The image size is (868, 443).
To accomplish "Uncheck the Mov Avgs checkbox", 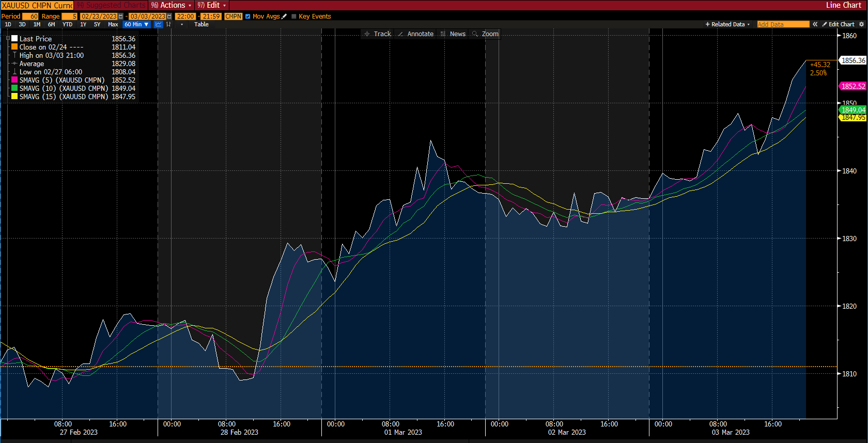I will pos(248,17).
